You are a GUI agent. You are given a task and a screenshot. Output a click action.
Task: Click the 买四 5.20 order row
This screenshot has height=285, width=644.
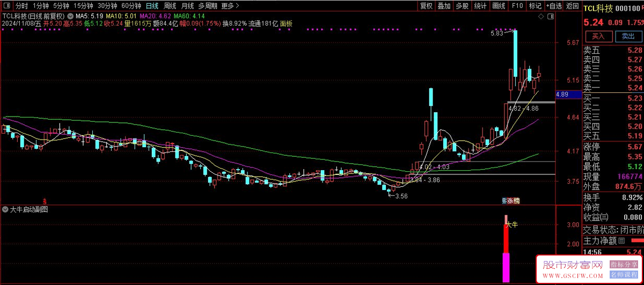[x=613, y=126]
